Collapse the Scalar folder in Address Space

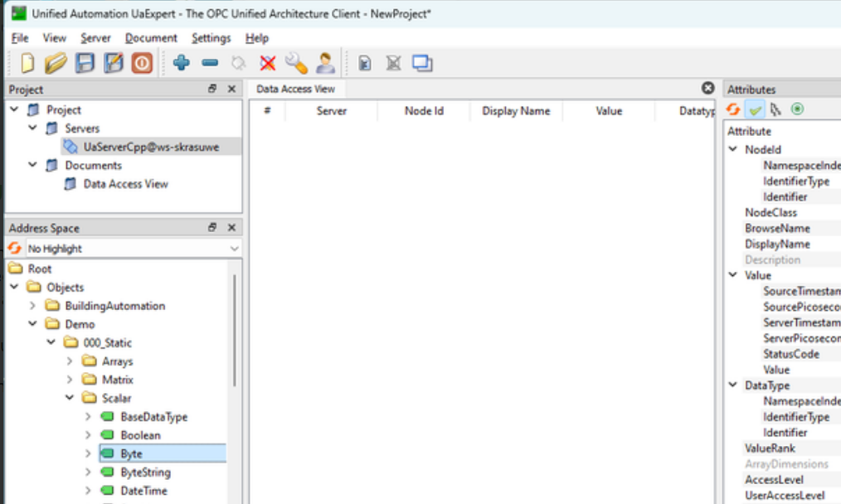coord(70,398)
